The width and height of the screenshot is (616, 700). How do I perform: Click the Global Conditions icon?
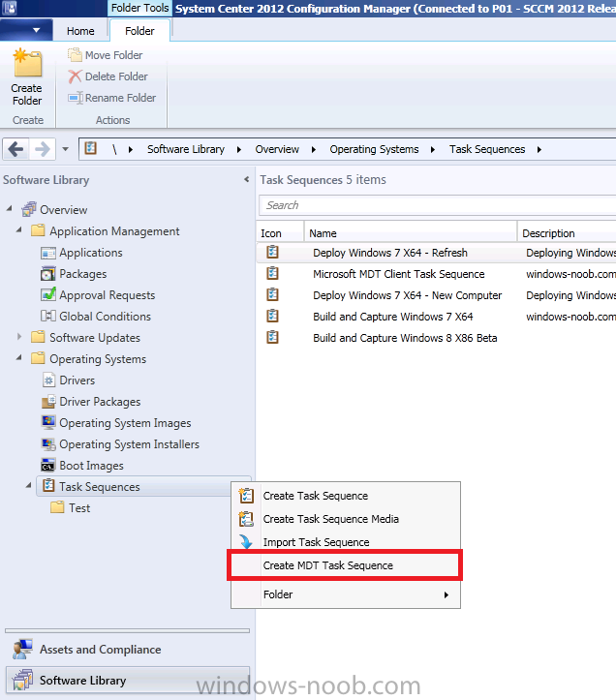[x=47, y=316]
